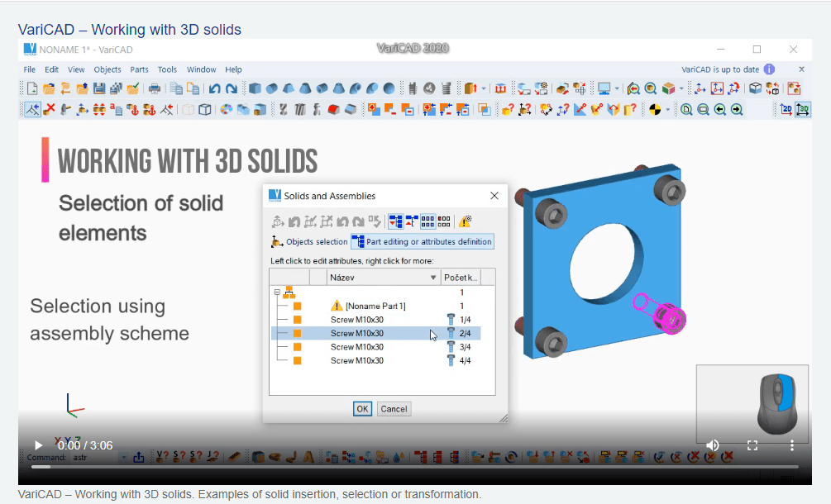Click the paste icon in the toolbar
The height and width of the screenshot is (504, 831).
pyautogui.click(x=193, y=88)
